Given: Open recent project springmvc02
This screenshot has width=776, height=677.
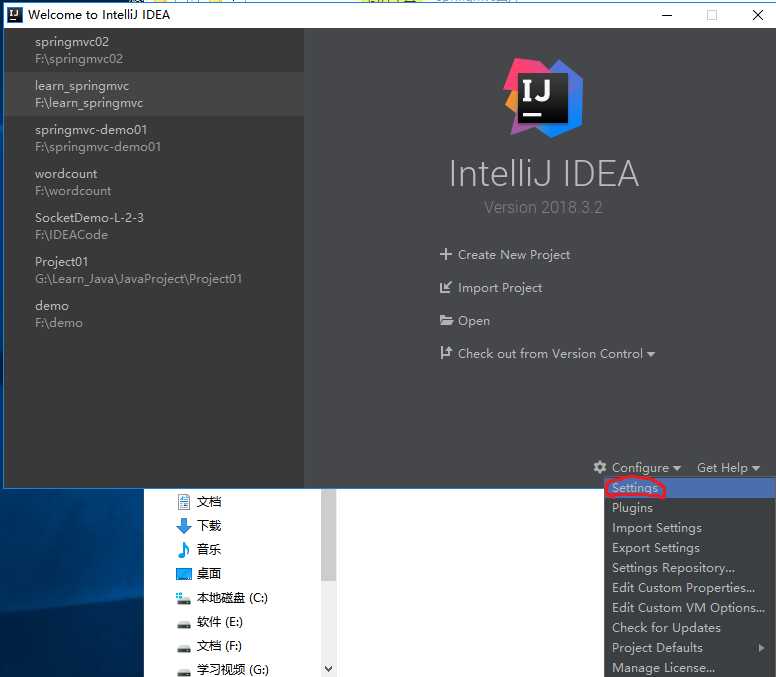Looking at the screenshot, I should [x=154, y=50].
